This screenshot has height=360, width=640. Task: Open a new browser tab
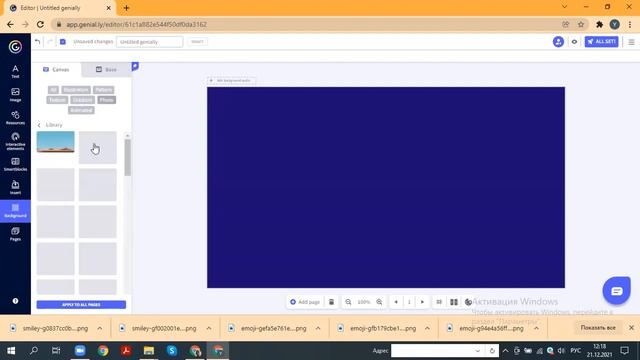click(126, 8)
